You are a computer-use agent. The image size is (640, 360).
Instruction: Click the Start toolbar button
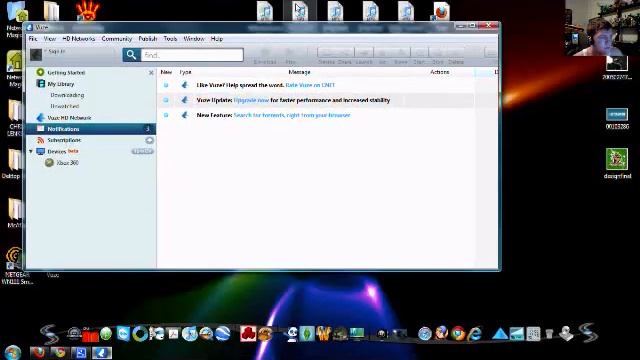[x=419, y=56]
